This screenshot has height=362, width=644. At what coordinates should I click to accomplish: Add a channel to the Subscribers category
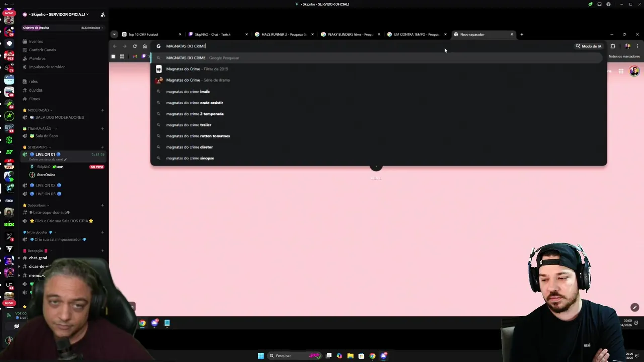(102, 205)
